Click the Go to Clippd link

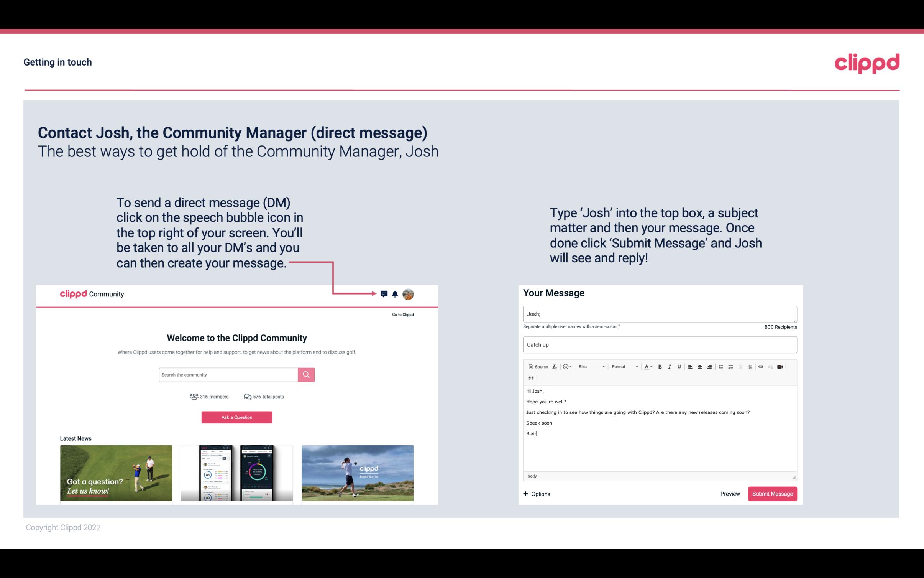tap(402, 314)
